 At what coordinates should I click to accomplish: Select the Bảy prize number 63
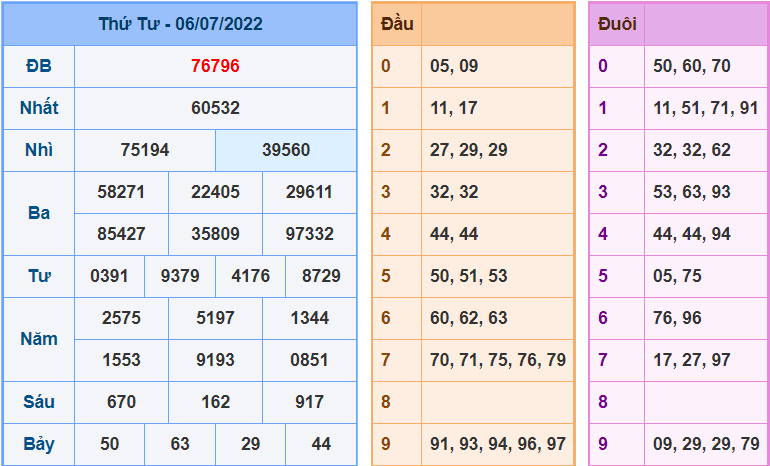(x=180, y=444)
